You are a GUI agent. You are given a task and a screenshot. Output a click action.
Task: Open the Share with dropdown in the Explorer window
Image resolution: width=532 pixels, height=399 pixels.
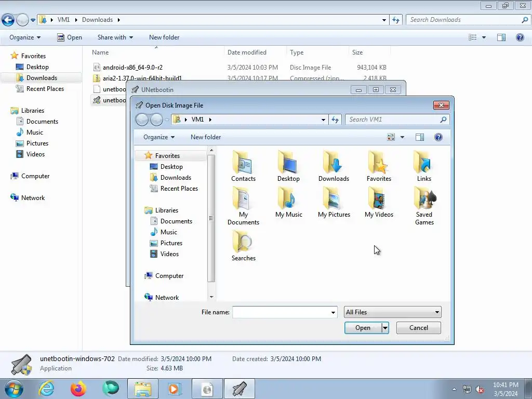pyautogui.click(x=115, y=37)
